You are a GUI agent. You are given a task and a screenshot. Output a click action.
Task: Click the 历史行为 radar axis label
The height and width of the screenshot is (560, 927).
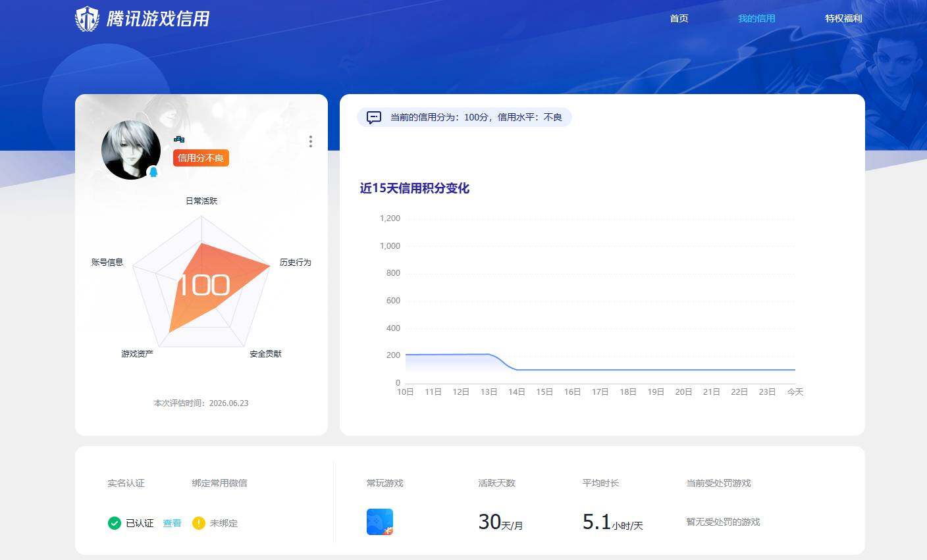click(x=295, y=262)
